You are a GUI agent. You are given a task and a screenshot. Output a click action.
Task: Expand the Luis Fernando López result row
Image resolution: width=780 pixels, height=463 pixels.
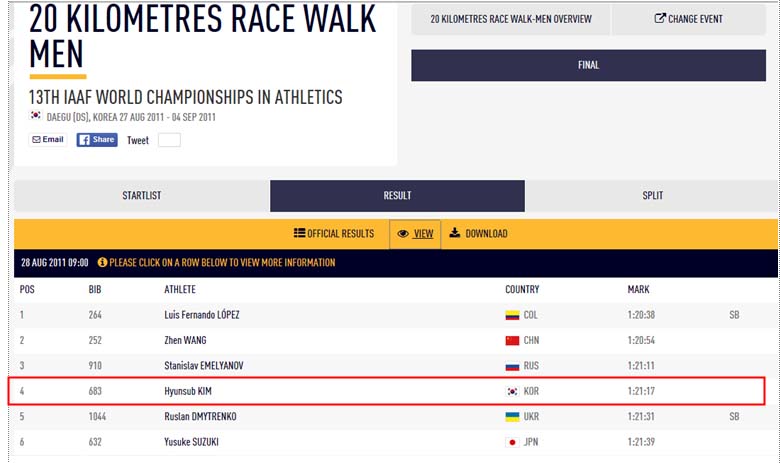pyautogui.click(x=396, y=315)
